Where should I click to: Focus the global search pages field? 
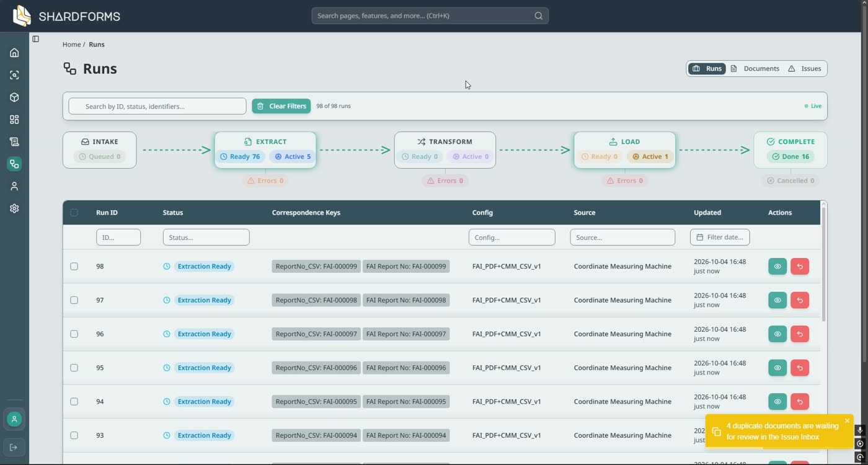pos(430,15)
